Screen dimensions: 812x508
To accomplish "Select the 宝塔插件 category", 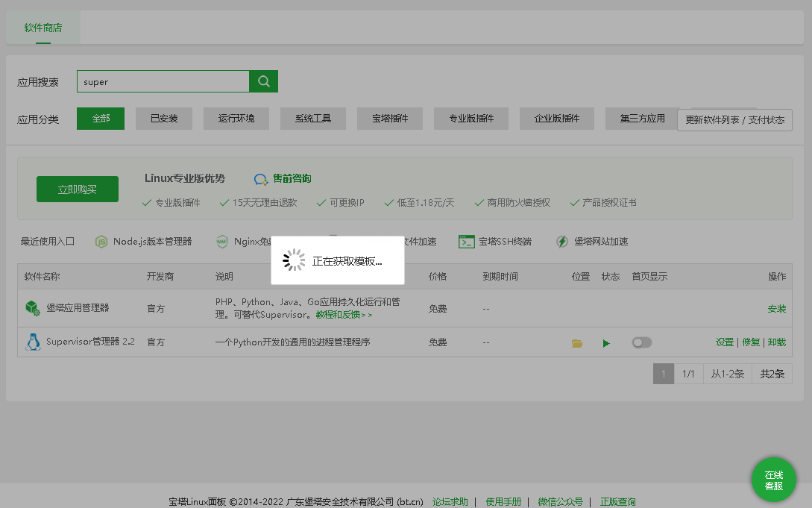I will pyautogui.click(x=390, y=119).
